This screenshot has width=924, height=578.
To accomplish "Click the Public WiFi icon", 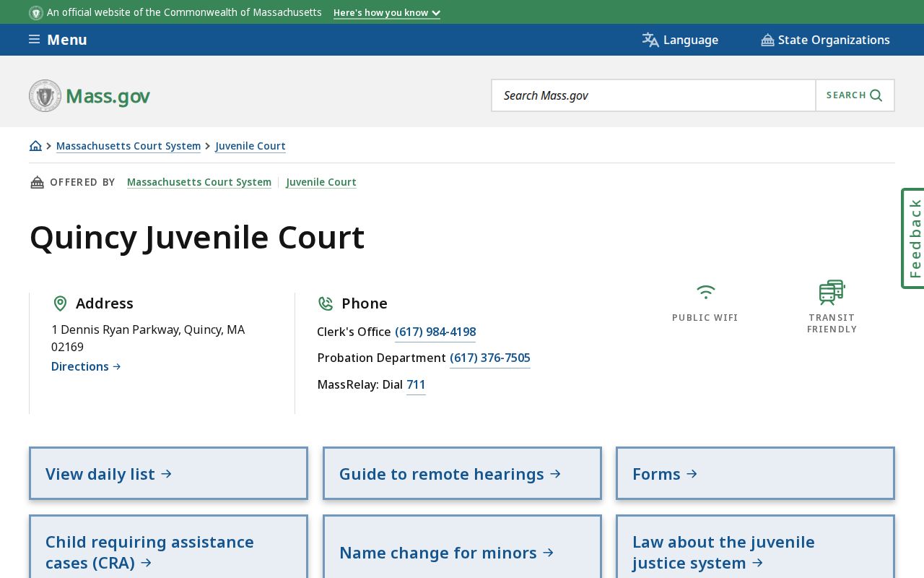I will click(705, 292).
